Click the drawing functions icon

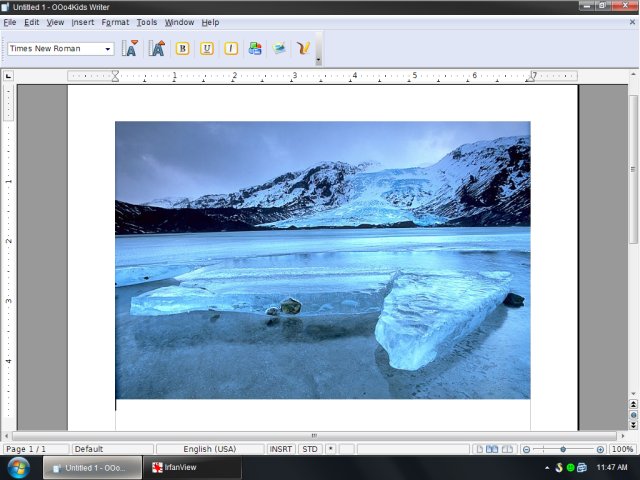[x=303, y=48]
